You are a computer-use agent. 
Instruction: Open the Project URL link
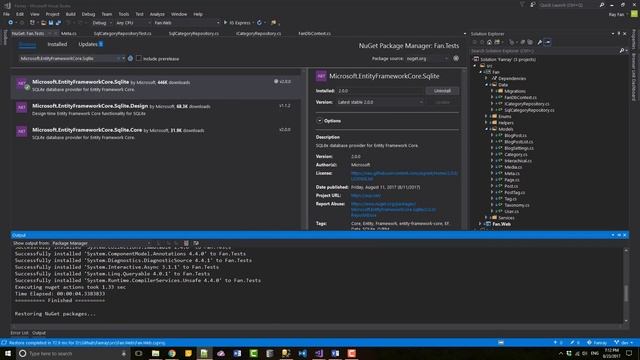click(366, 196)
